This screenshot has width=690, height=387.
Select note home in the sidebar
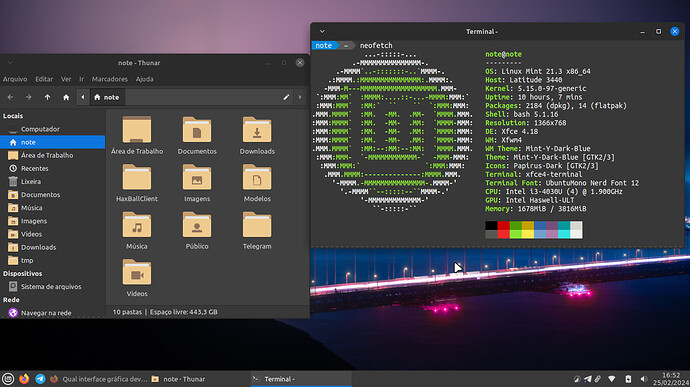(53, 142)
